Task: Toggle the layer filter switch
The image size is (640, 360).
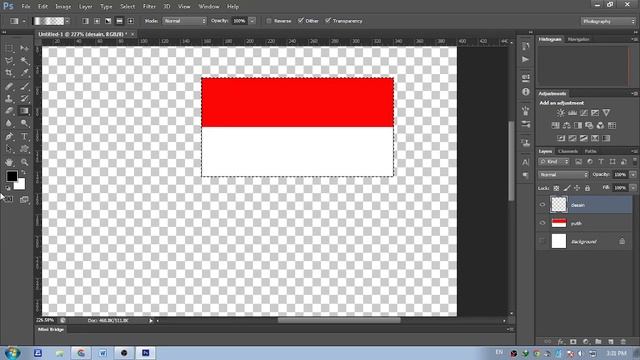Action: coord(635,162)
